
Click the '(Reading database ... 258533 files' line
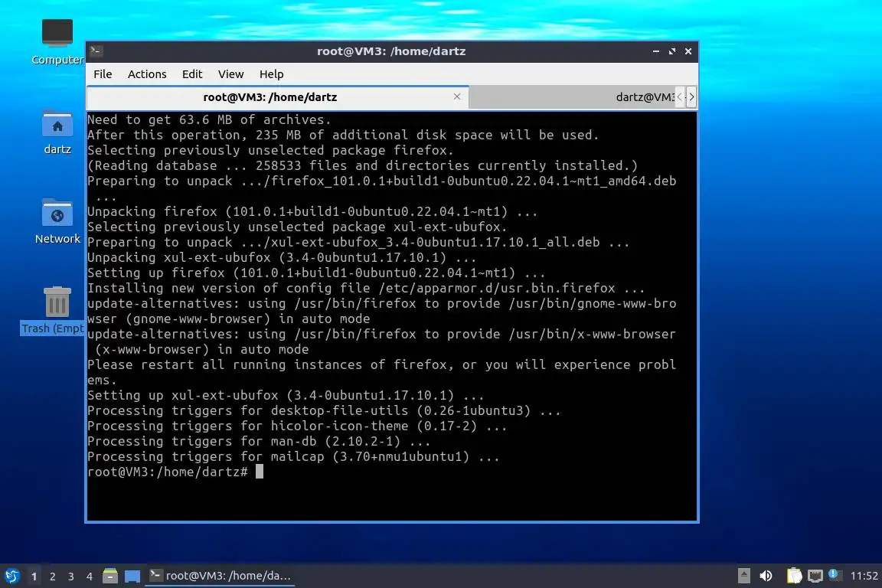coord(363,165)
